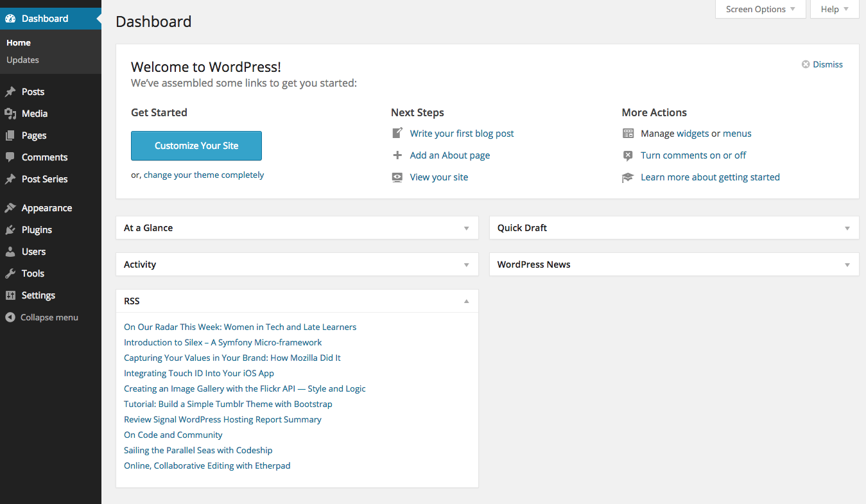Click the Comments speech bubble icon
The width and height of the screenshot is (866, 504).
[x=10, y=157]
